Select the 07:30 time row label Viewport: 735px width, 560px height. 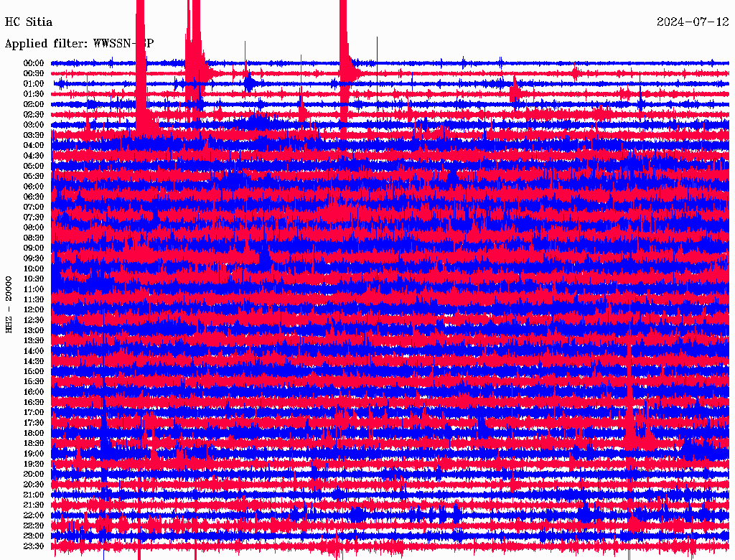34,217
